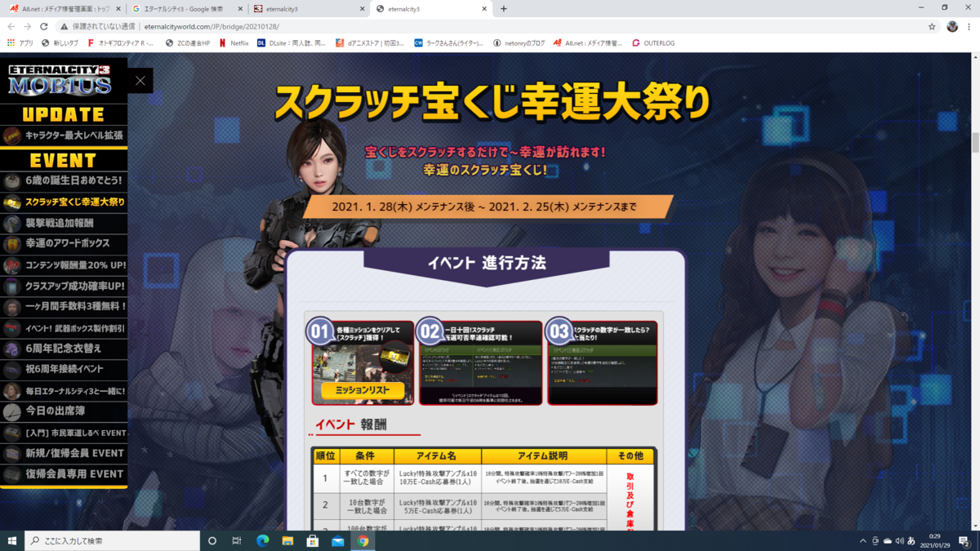Image resolution: width=980 pixels, height=551 pixels.
Task: Open Netflix bookmark
Action: click(234, 42)
